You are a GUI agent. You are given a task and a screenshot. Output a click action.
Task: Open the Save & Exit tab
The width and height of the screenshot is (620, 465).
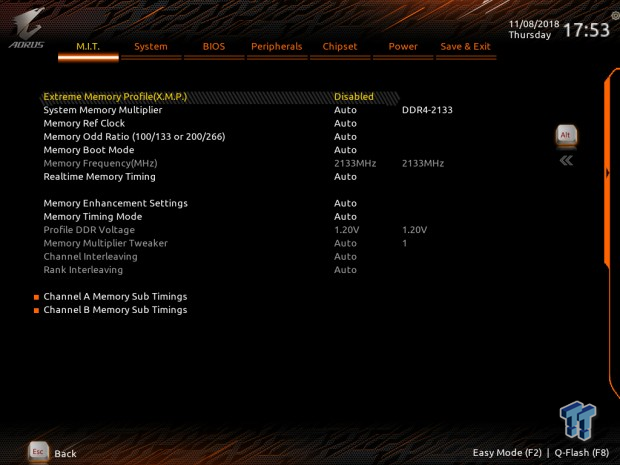tap(466, 47)
